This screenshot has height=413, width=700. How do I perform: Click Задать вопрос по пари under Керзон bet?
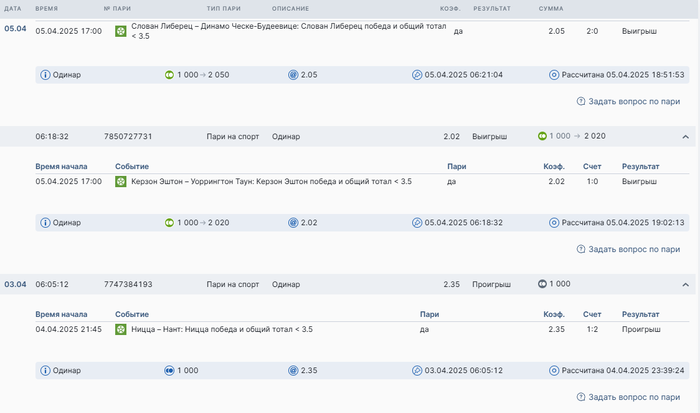click(x=628, y=249)
